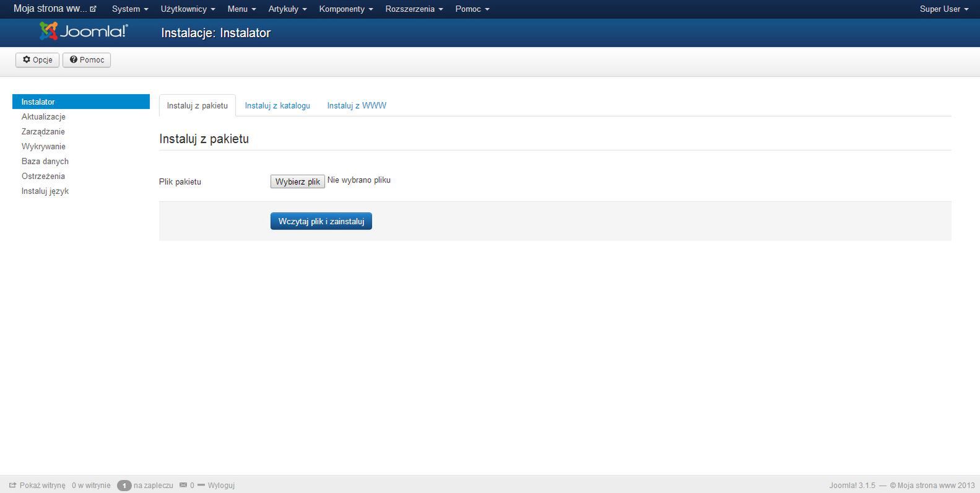Click the Plik pakietu label
This screenshot has height=493, width=980.
(180, 182)
